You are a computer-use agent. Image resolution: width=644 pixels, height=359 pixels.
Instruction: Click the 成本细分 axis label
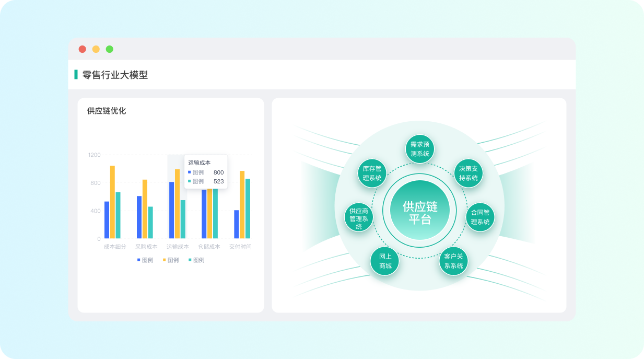click(x=115, y=247)
